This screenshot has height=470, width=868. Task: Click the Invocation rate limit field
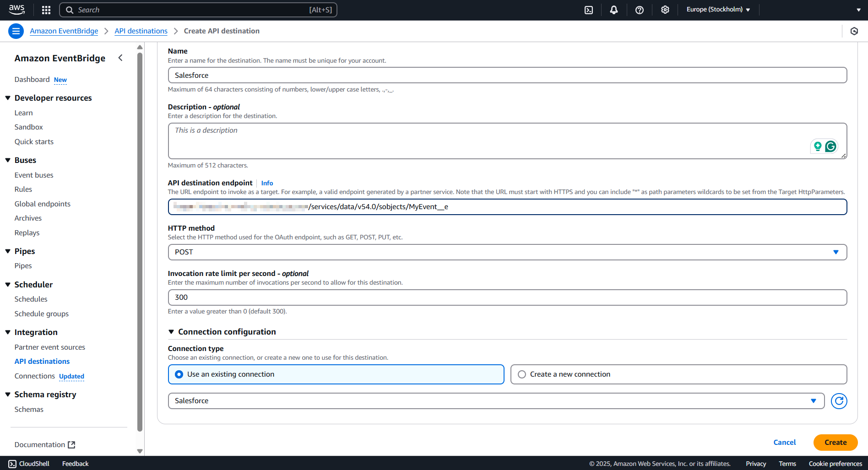point(507,297)
